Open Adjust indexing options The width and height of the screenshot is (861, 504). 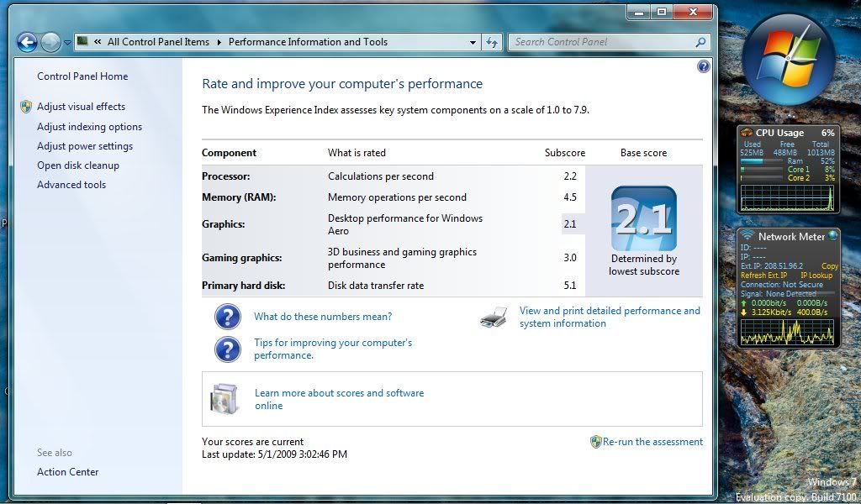pyautogui.click(x=89, y=127)
